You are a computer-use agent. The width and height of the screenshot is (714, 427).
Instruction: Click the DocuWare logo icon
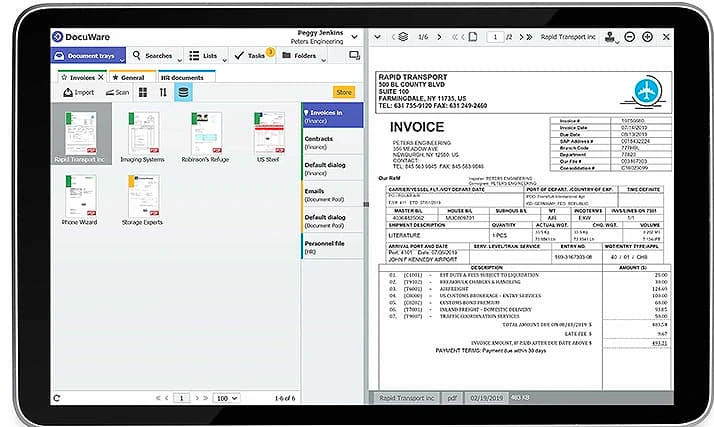[x=57, y=37]
